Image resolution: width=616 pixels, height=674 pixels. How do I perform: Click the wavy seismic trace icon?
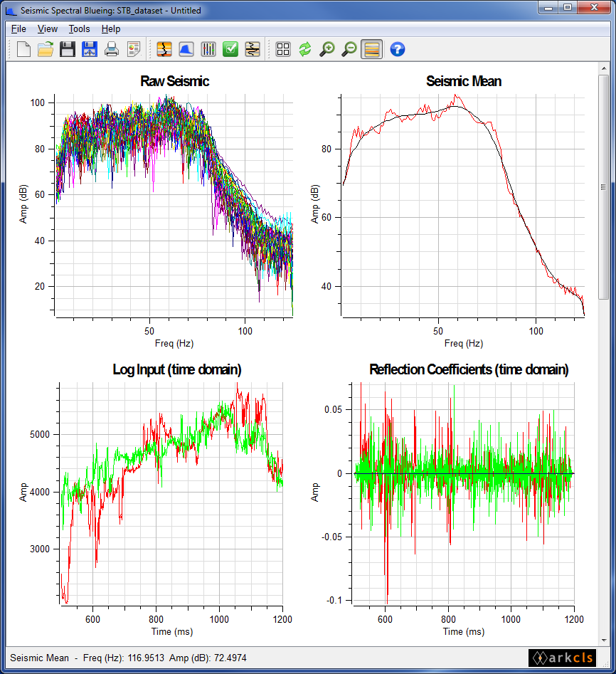[x=253, y=49]
